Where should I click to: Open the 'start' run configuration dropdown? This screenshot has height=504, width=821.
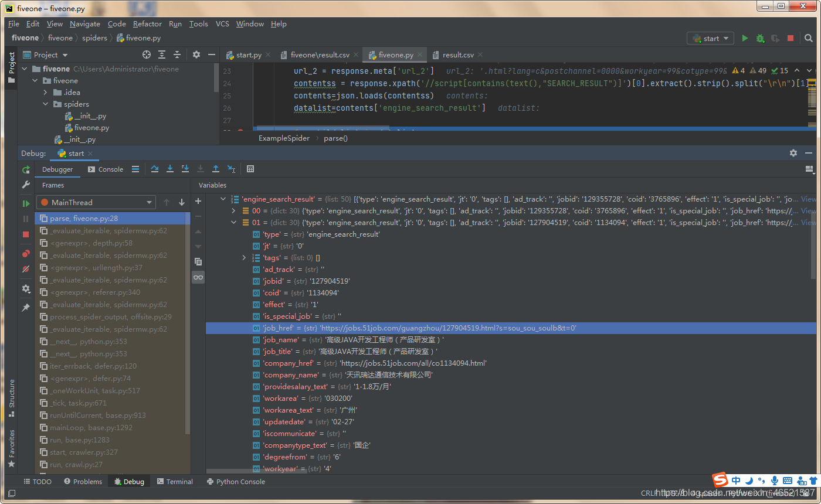710,38
